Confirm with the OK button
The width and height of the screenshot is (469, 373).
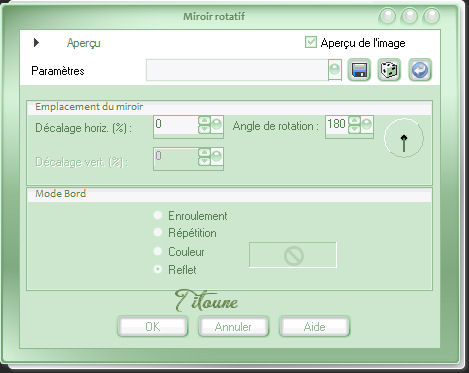(153, 327)
